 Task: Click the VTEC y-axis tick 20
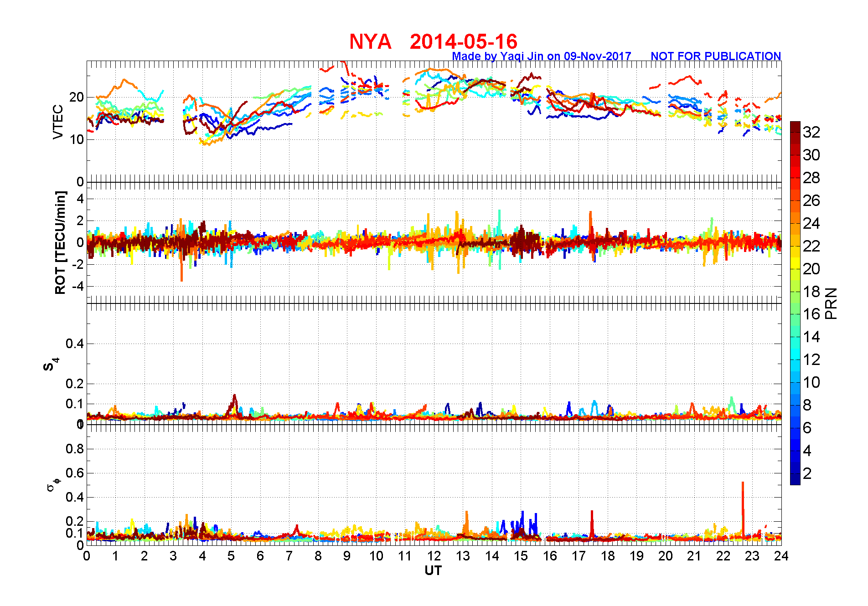tap(77, 97)
